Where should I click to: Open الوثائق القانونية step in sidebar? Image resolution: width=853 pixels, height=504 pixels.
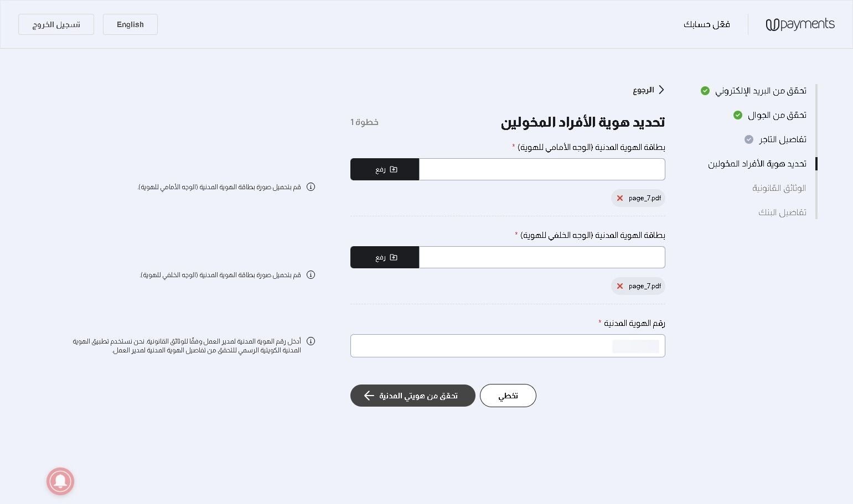(x=779, y=188)
